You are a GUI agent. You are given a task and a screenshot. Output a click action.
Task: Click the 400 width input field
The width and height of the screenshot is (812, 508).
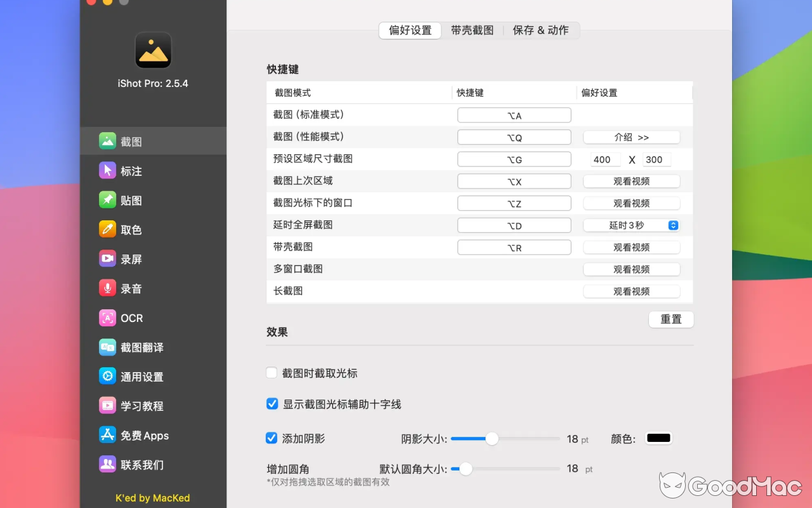604,159
